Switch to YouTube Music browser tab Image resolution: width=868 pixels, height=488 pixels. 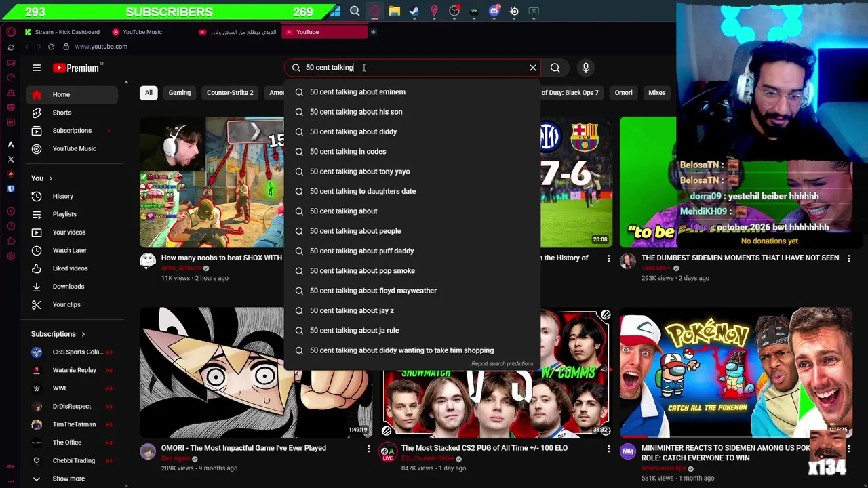pos(138,32)
